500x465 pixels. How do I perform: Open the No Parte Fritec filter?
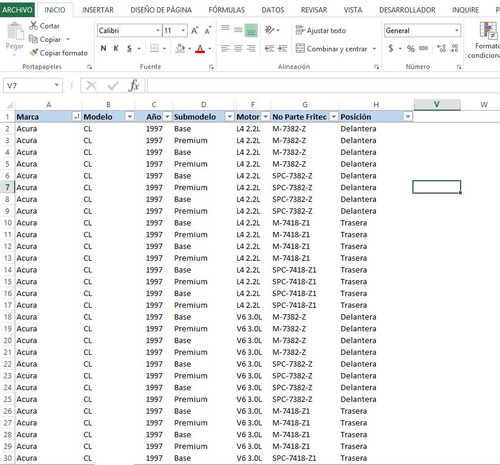(x=333, y=117)
